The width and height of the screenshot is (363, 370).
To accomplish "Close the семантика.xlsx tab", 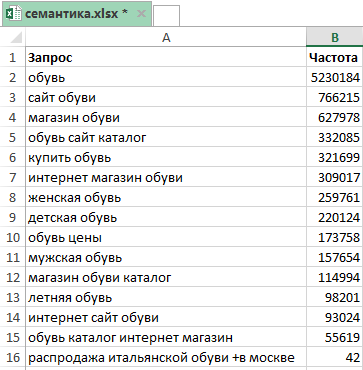I will coord(141,14).
